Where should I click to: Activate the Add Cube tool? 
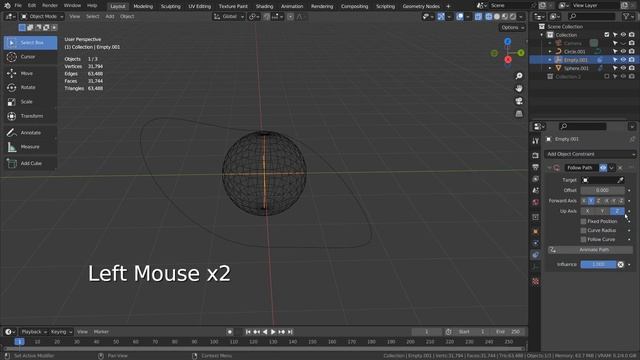point(30,163)
